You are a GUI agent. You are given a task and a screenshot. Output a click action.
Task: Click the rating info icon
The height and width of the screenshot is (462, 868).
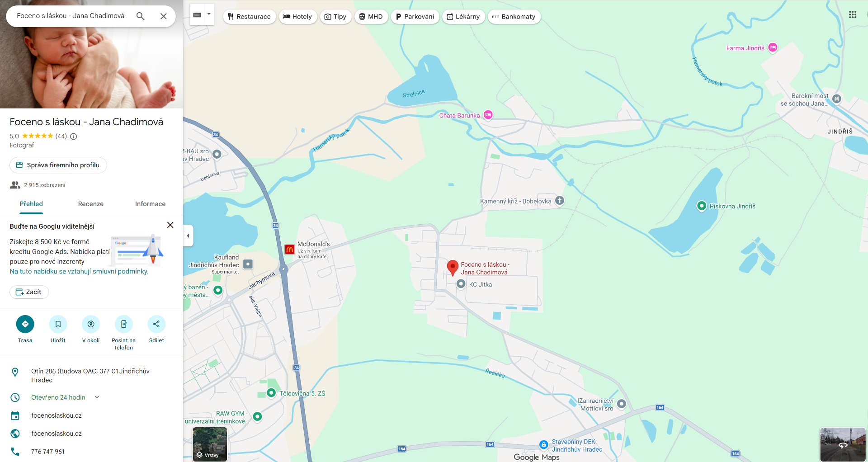pyautogui.click(x=74, y=137)
